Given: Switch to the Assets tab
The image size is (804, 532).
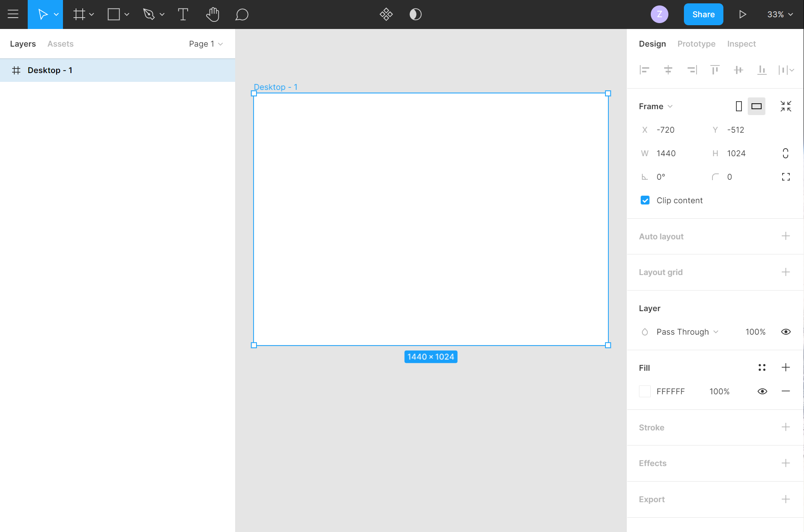Looking at the screenshot, I should pyautogui.click(x=60, y=44).
